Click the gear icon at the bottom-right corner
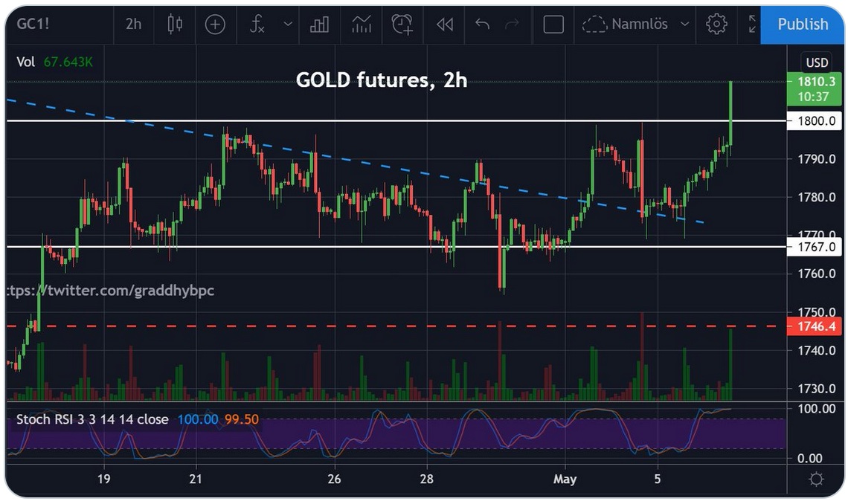 tap(816, 479)
